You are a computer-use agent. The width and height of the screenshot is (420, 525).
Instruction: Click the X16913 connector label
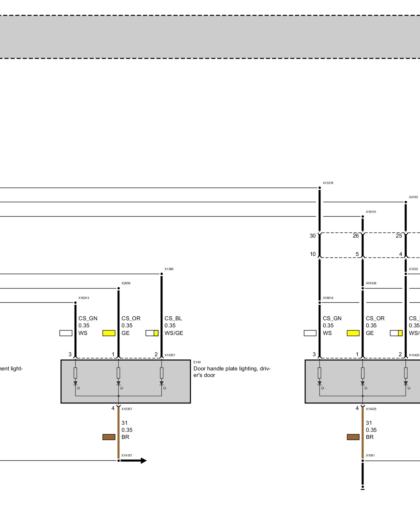coord(84,298)
